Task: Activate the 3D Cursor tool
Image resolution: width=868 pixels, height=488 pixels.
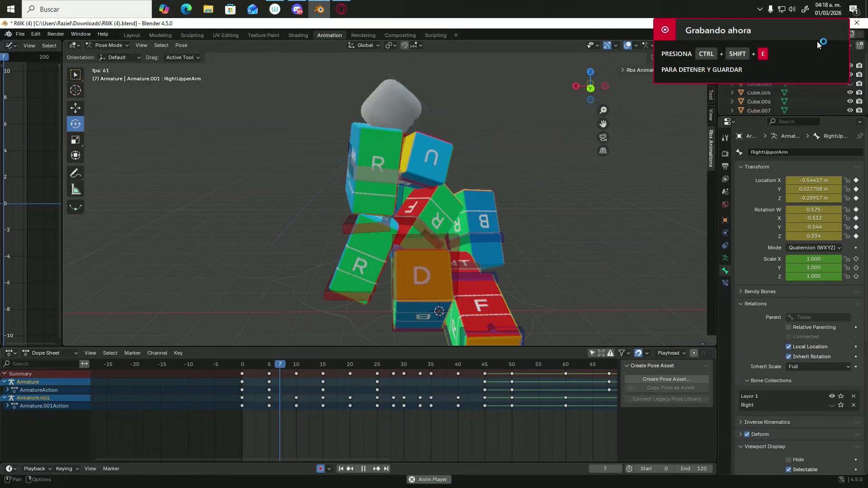Action: click(x=75, y=90)
